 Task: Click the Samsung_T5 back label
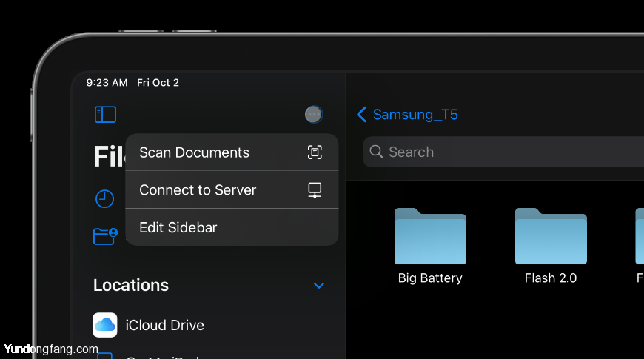415,115
